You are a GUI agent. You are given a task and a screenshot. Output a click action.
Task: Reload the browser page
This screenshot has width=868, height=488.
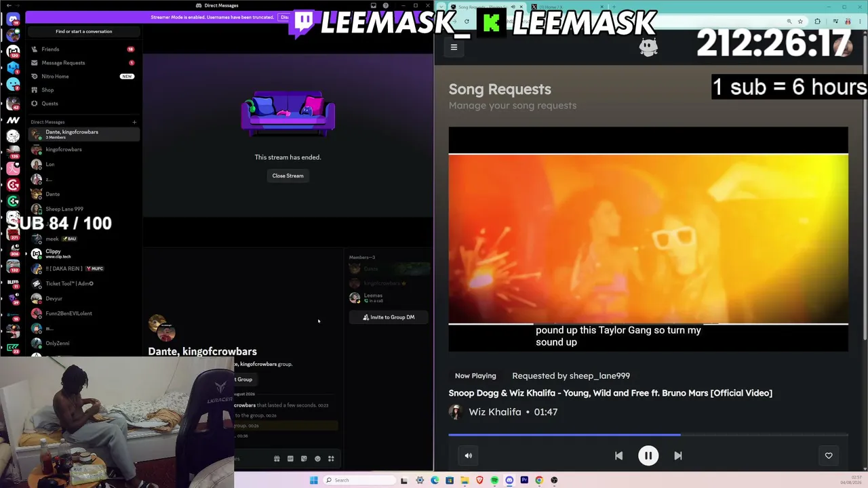tap(467, 22)
